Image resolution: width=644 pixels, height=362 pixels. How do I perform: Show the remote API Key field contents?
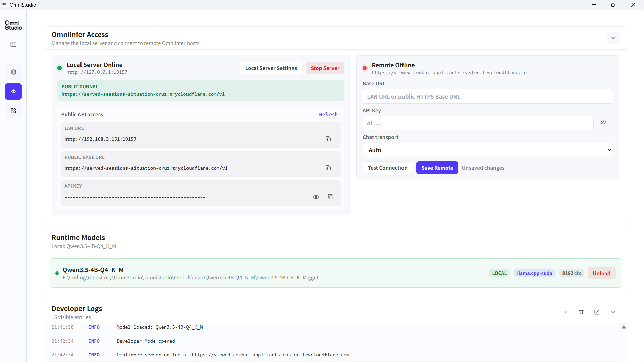(x=603, y=122)
